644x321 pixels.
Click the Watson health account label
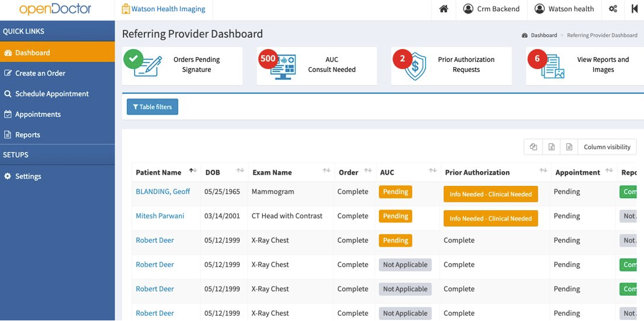[x=571, y=9]
